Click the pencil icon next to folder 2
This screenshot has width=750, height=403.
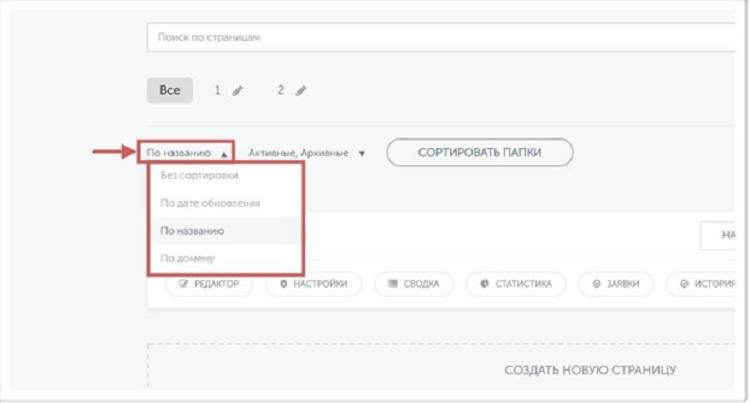click(301, 90)
